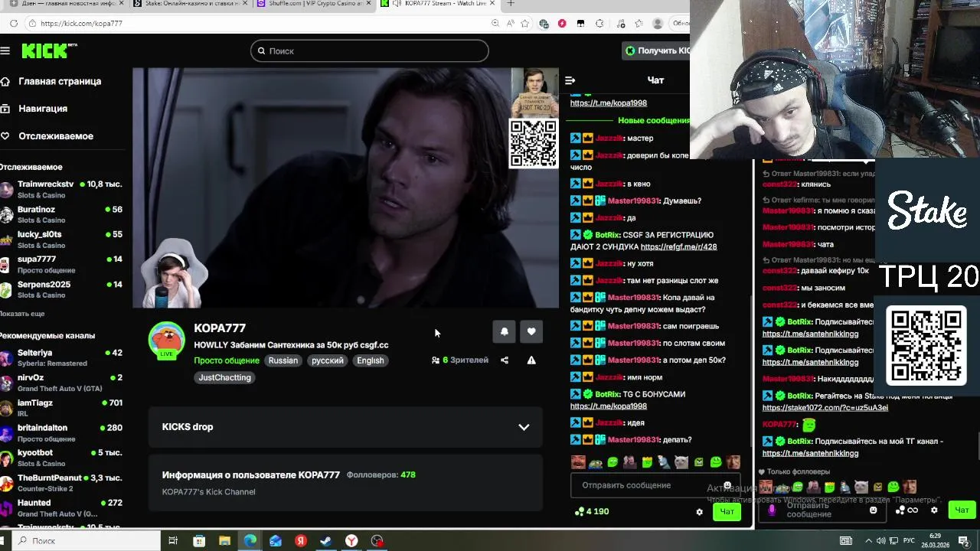
Task: Click the notification bell for KOPA777
Action: point(504,331)
